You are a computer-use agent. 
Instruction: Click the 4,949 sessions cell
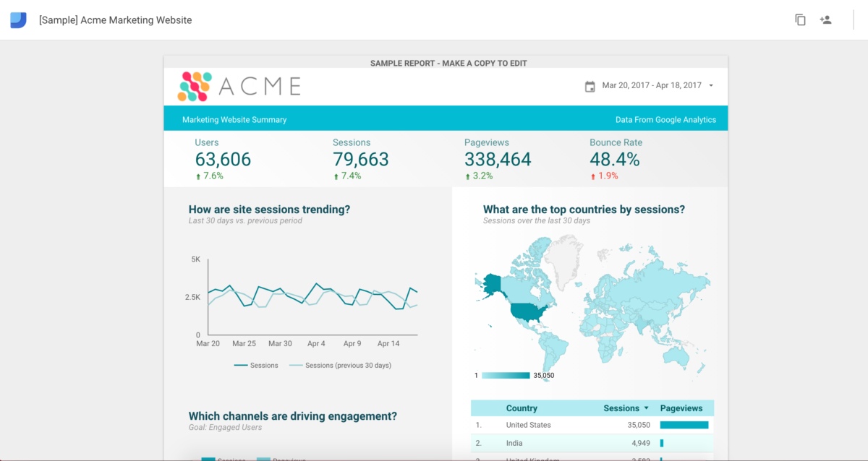(641, 443)
